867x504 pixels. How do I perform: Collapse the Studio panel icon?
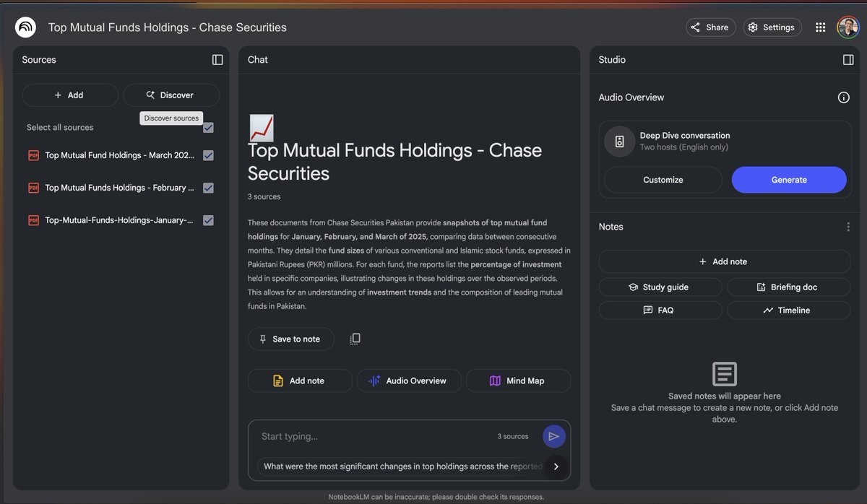(x=848, y=60)
